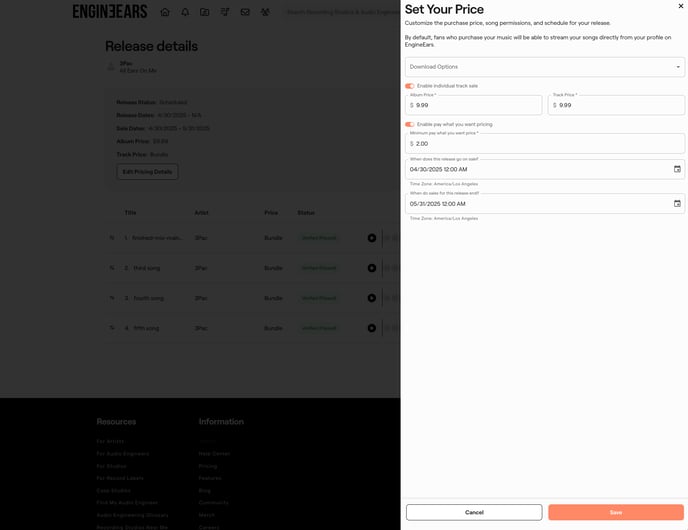The image size is (688, 530).
Task: Open the notifications bell icon
Action: [x=185, y=12]
